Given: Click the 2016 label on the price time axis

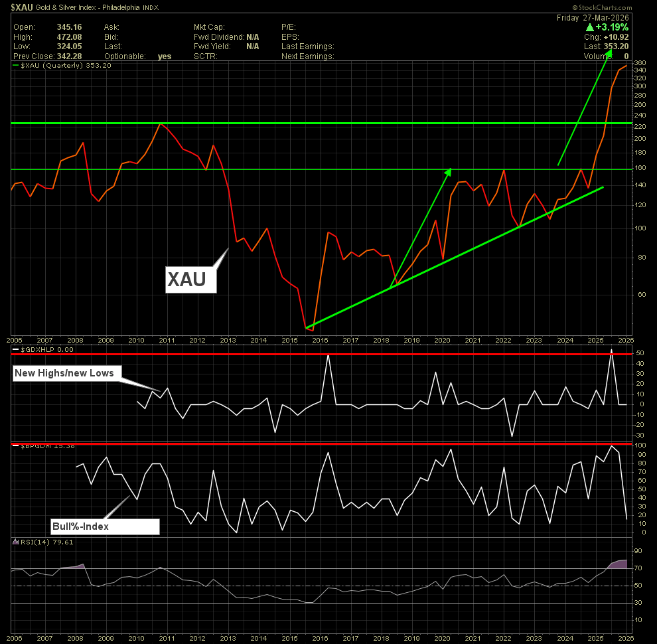Looking at the screenshot, I should [x=320, y=341].
